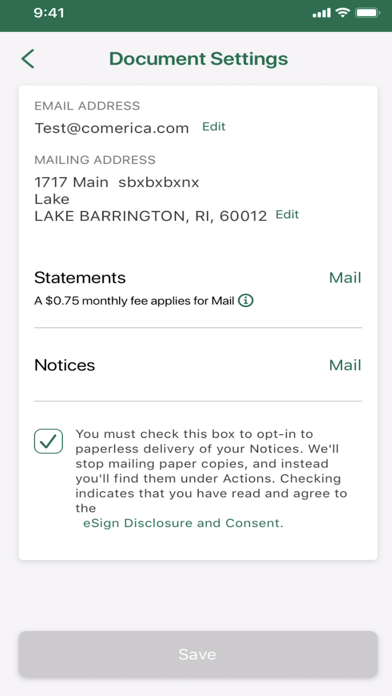
Task: Tap the LAKE BARRINGTON address line
Action: (x=151, y=216)
